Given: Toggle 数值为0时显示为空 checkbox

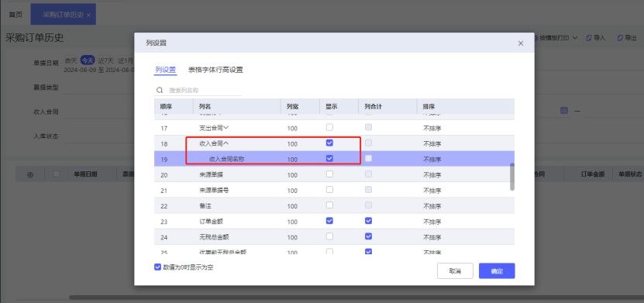Looking at the screenshot, I should (157, 267).
